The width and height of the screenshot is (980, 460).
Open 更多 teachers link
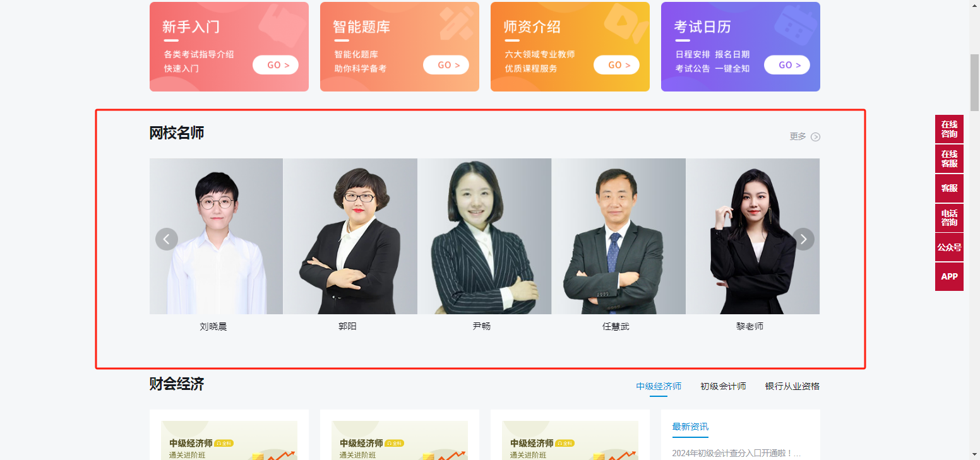[x=798, y=136]
